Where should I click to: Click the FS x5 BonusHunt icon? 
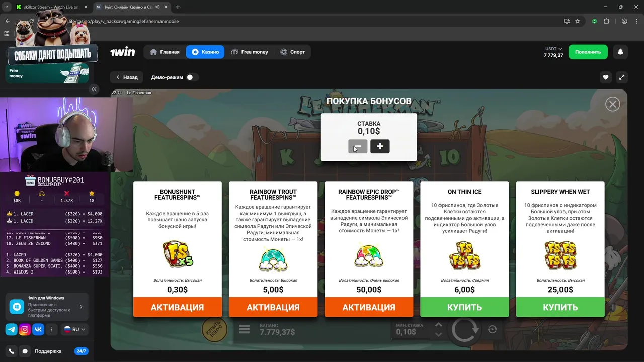[178, 255]
